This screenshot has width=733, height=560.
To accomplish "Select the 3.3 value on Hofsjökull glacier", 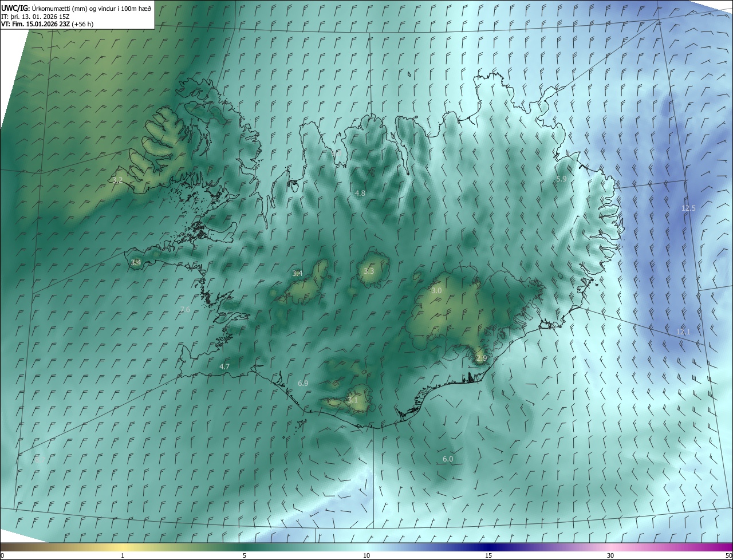I will tap(369, 271).
